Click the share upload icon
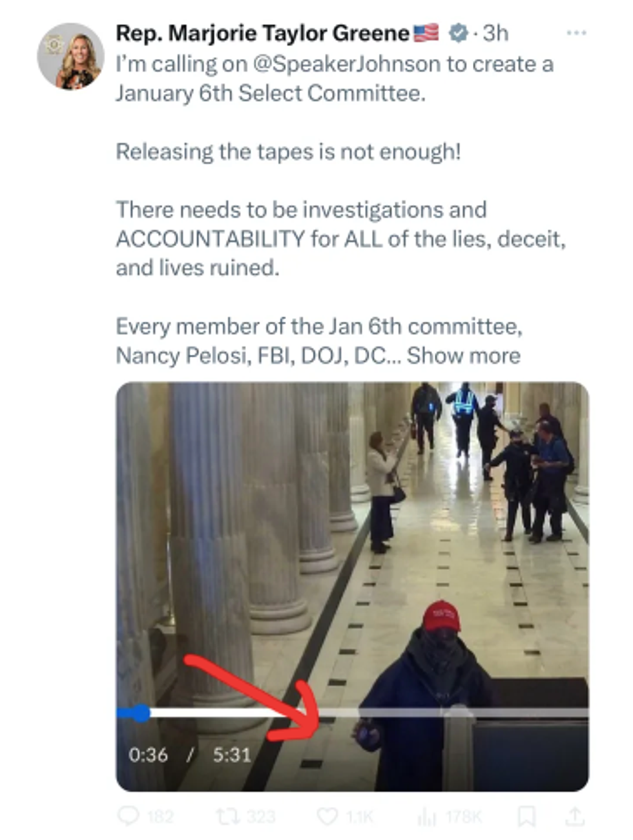 tap(574, 816)
